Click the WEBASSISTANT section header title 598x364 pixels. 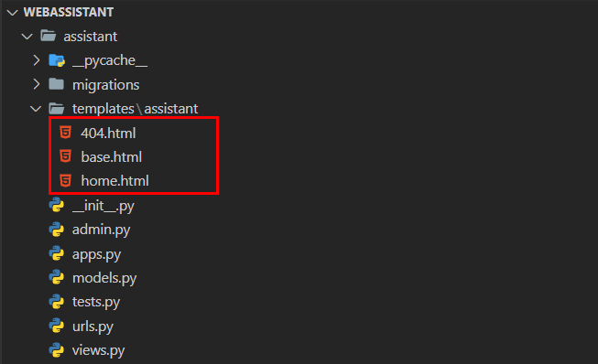pyautogui.click(x=69, y=12)
